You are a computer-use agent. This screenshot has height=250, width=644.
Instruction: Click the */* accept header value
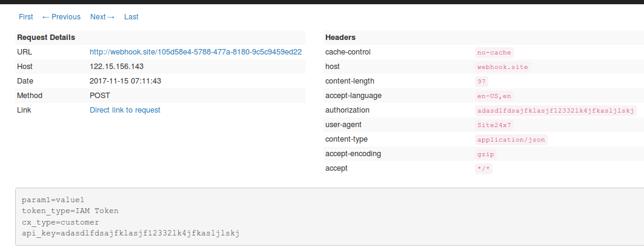coord(484,169)
